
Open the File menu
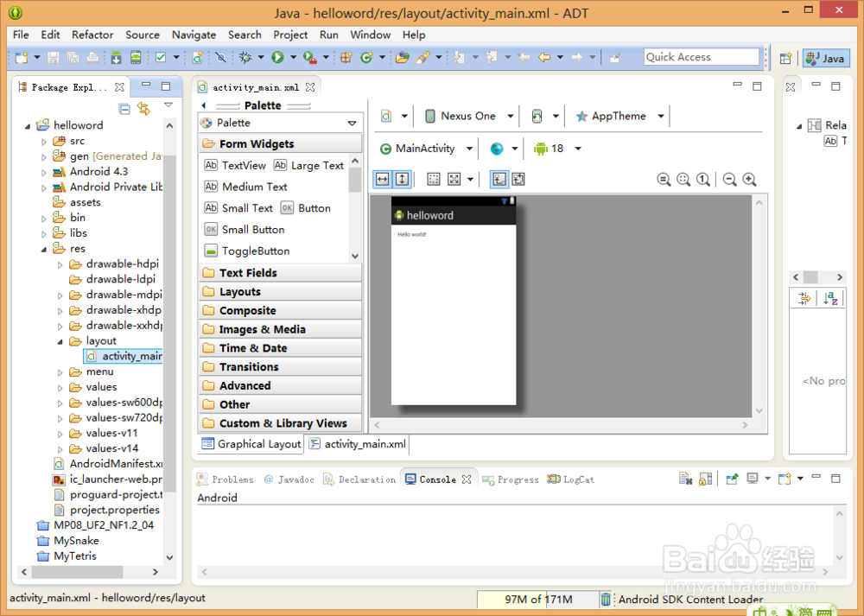pyautogui.click(x=21, y=35)
